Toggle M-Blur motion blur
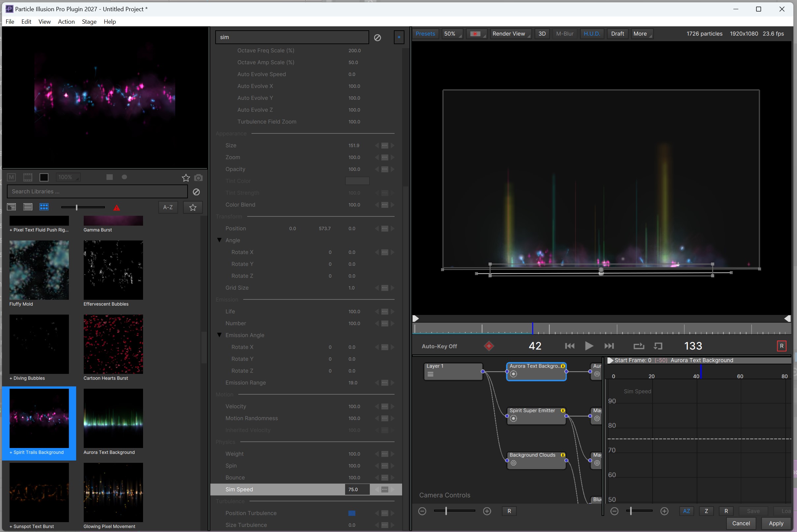Screen dimensions: 797x532 pyautogui.click(x=565, y=34)
